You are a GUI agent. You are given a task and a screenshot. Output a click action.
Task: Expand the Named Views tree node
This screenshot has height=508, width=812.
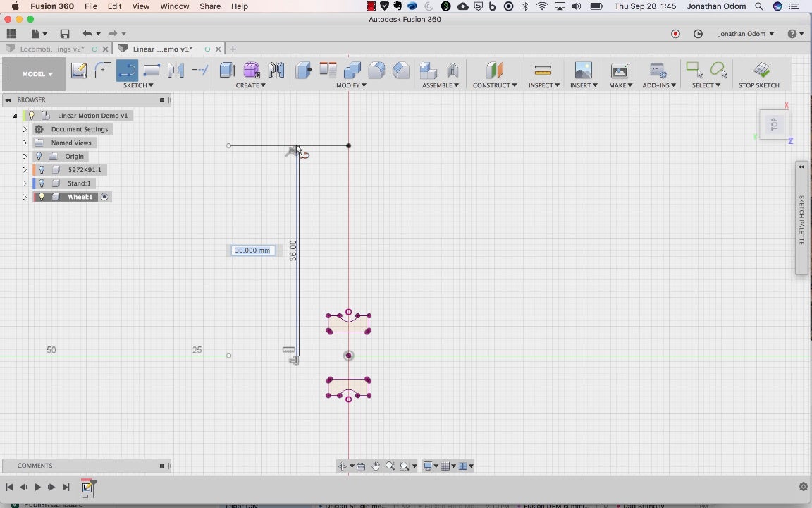(25, 143)
